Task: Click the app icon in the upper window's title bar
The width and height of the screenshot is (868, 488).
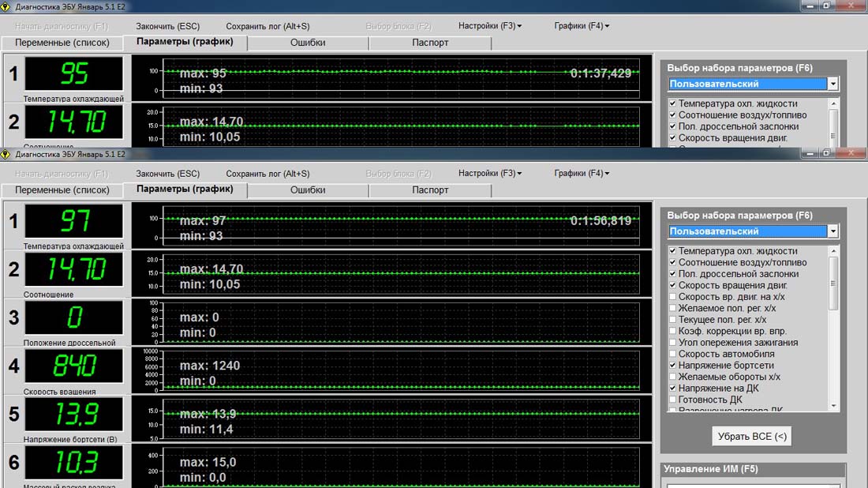Action: pyautogui.click(x=7, y=6)
